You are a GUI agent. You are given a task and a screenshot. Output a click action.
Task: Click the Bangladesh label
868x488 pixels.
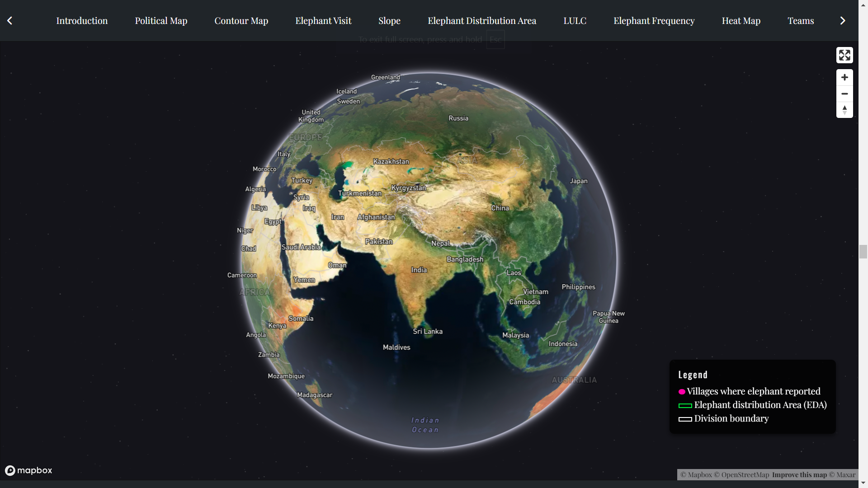(x=465, y=259)
